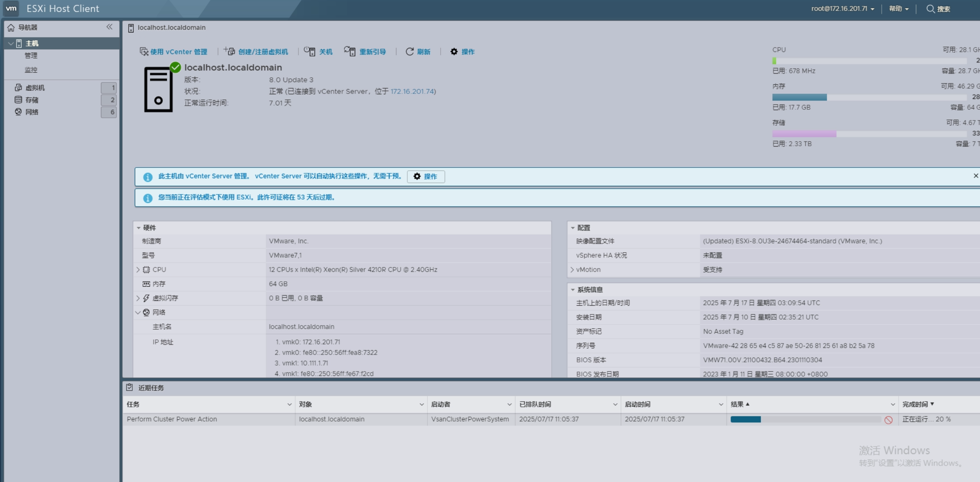
Task: Click the 搜索 search field
Action: 938,9
